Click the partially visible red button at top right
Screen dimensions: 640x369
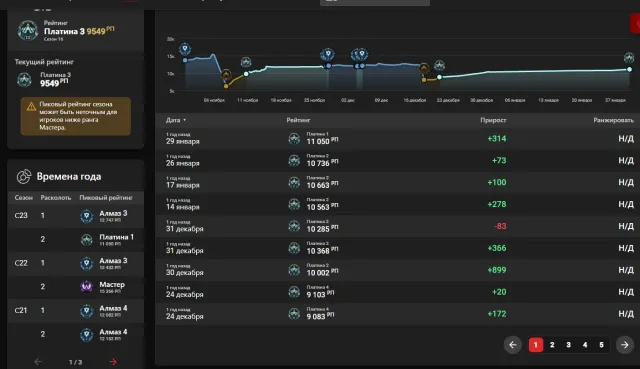pos(635,24)
